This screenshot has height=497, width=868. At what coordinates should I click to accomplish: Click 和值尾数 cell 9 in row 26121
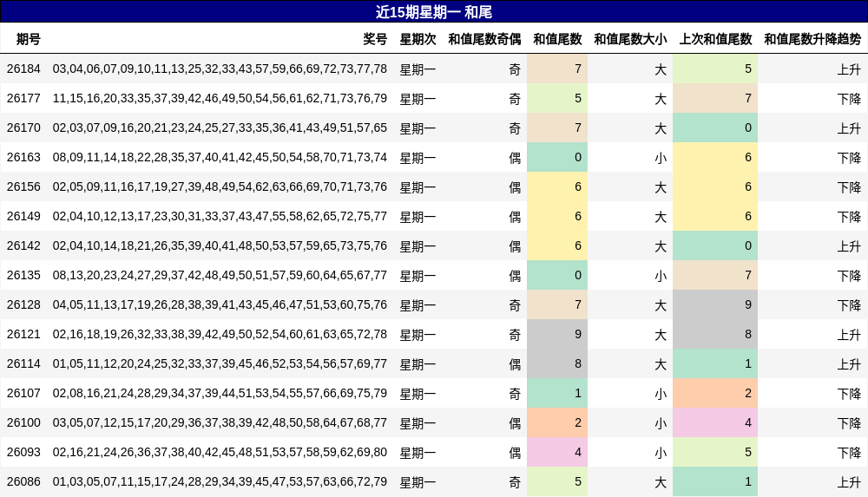pos(557,334)
